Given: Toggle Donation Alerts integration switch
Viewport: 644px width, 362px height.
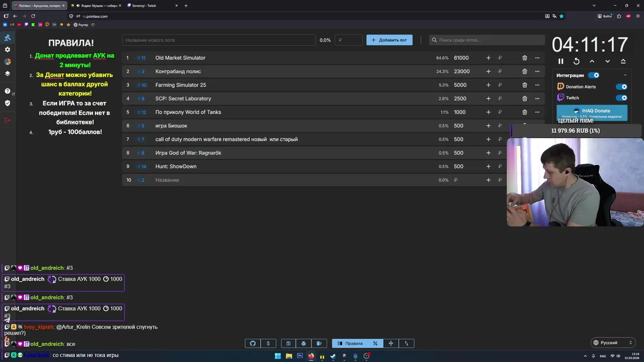Looking at the screenshot, I should click(x=621, y=86).
